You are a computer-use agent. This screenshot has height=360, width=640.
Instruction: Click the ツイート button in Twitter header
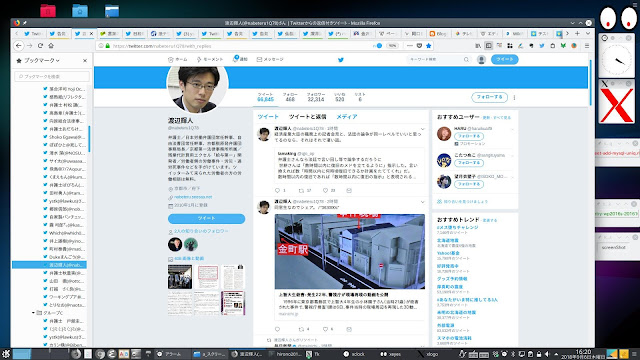[504, 60]
